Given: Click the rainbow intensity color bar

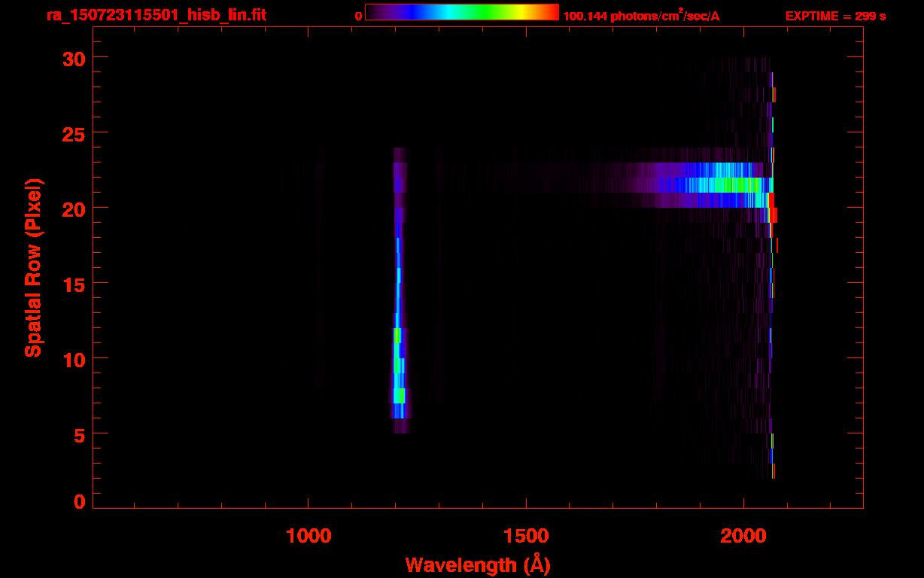Looking at the screenshot, I should click(x=462, y=12).
